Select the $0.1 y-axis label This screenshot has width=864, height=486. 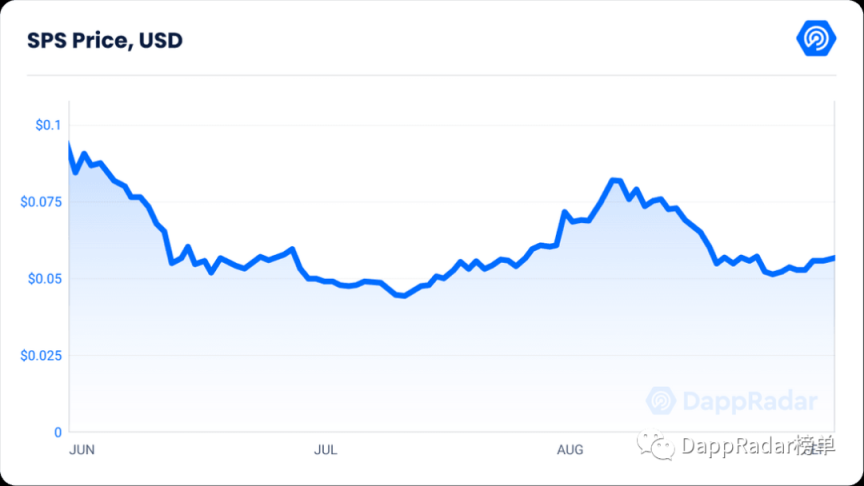[48, 125]
